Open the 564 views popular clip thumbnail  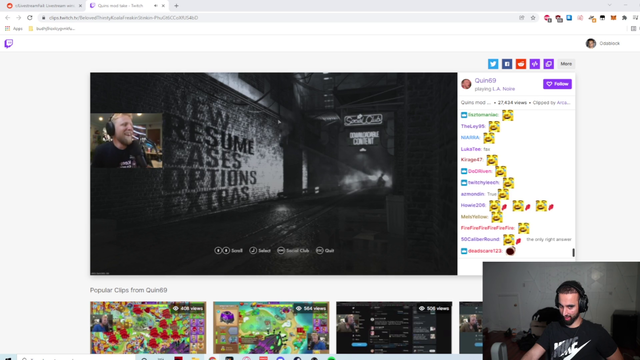coord(271,327)
